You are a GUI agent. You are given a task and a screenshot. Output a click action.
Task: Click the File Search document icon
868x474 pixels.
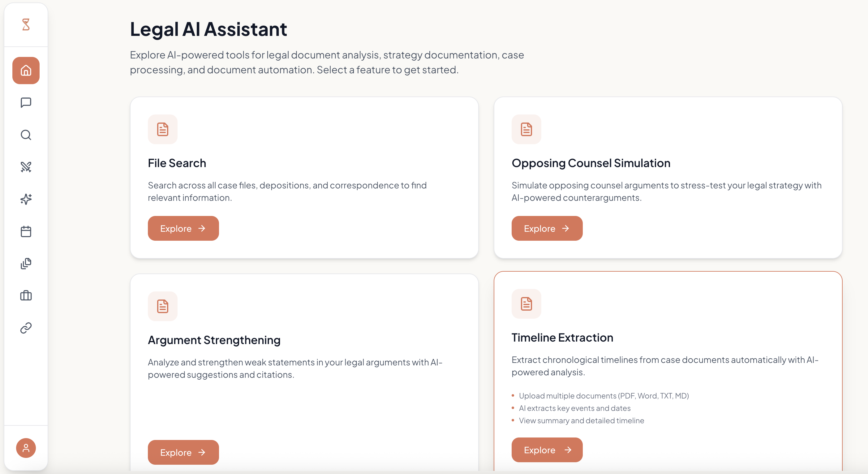(162, 129)
